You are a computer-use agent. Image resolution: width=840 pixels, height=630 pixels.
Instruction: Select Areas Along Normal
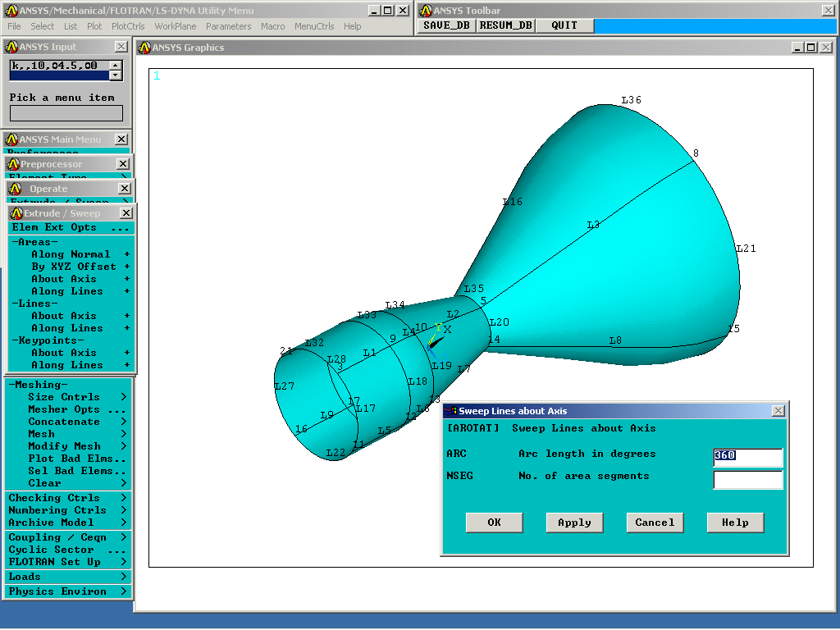(x=71, y=254)
